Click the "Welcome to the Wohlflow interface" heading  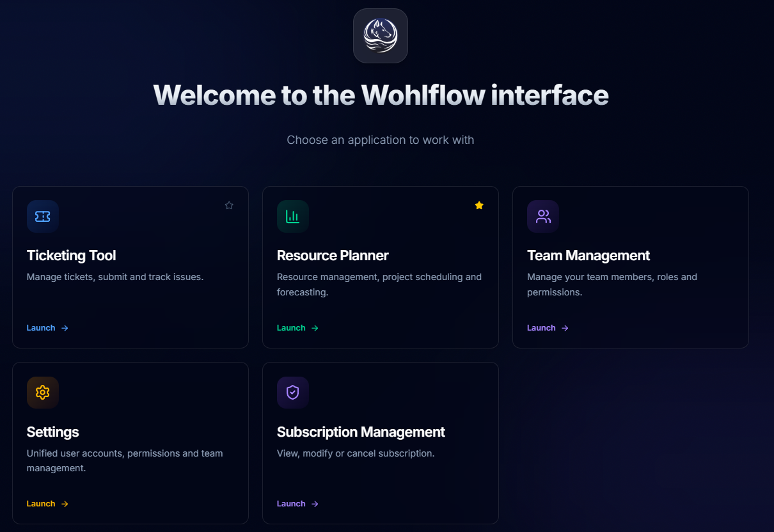coord(381,95)
